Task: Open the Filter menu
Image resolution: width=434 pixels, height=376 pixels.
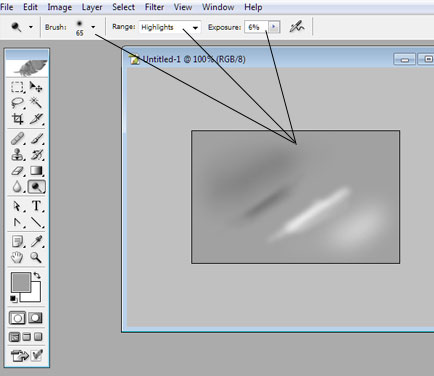Action: pos(154,7)
